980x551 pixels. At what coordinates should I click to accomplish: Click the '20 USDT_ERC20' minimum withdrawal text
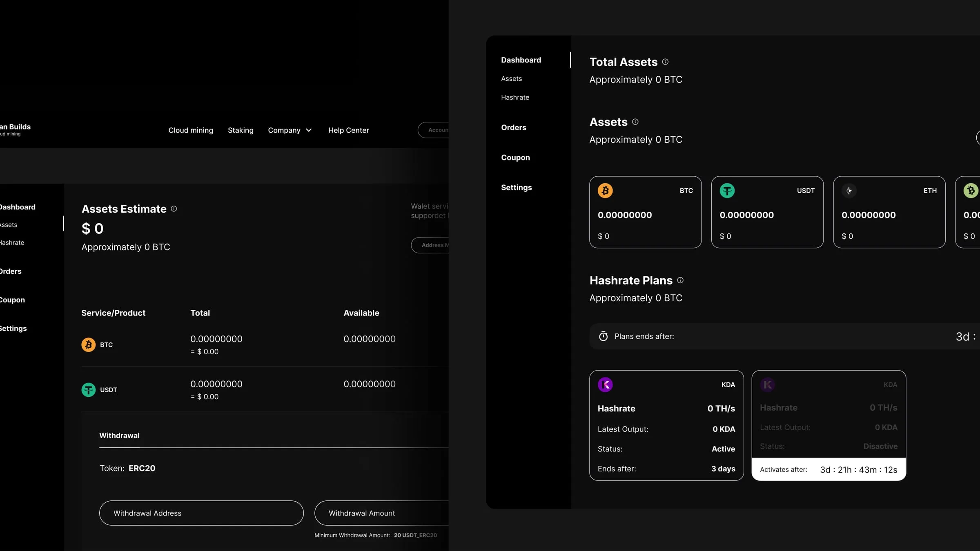coord(415,535)
